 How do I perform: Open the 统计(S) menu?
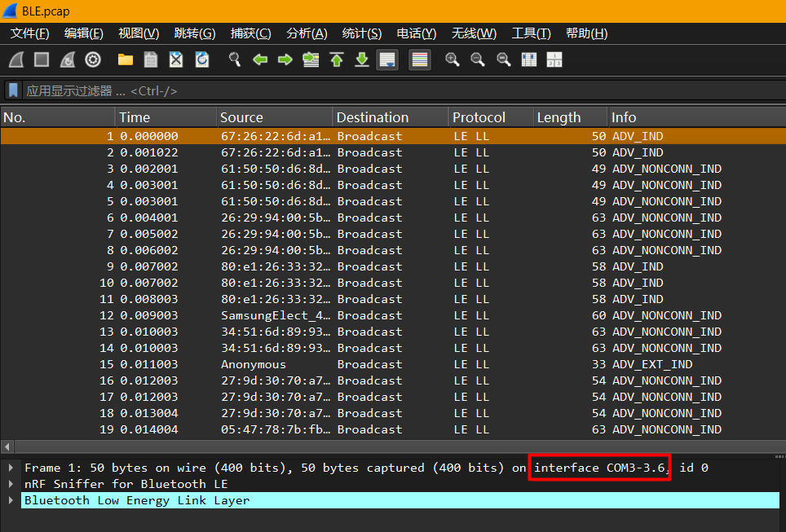(x=361, y=33)
